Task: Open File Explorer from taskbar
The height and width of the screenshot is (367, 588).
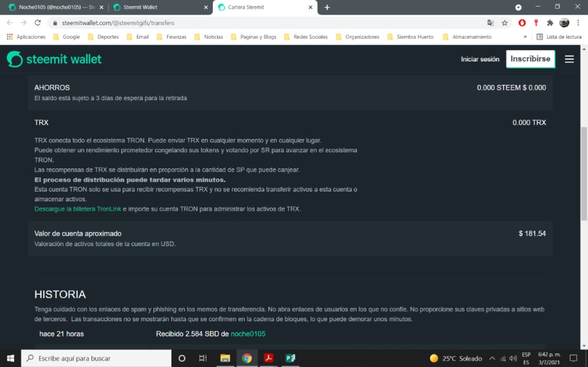Action: point(225,358)
